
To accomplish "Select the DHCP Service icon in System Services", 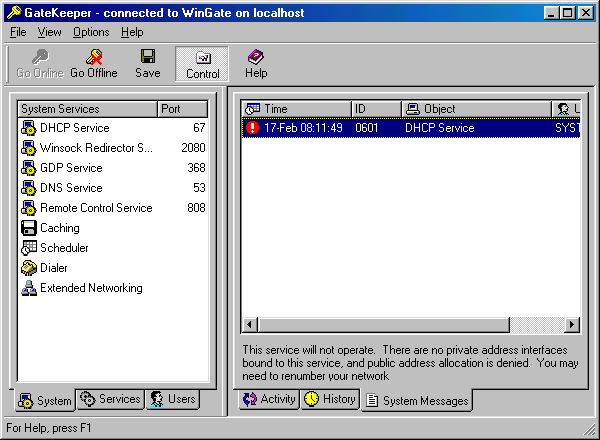I will (29, 128).
